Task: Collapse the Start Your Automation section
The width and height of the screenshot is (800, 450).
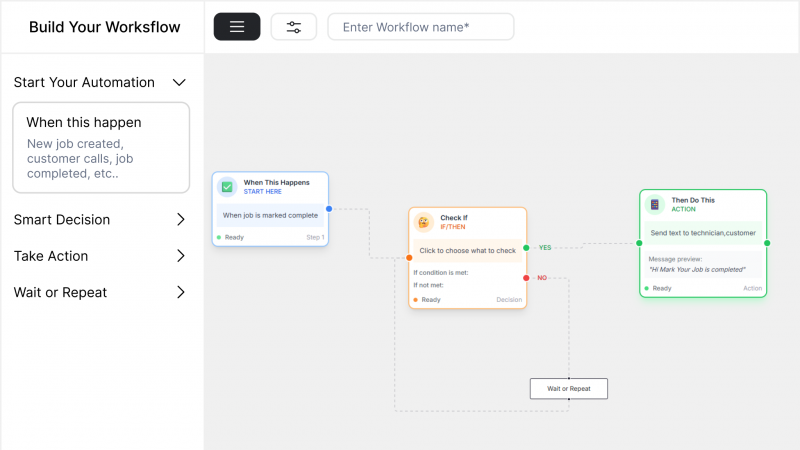Action: [x=180, y=83]
